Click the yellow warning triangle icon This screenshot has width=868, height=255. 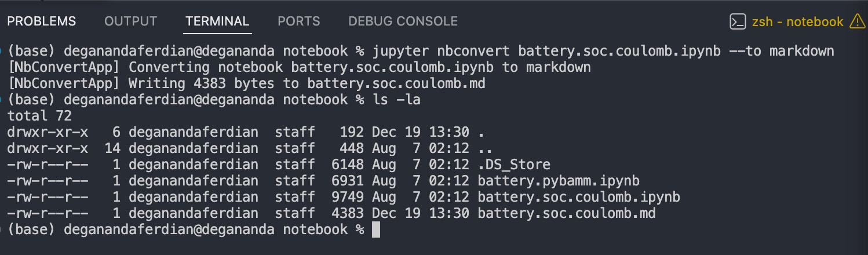(857, 21)
